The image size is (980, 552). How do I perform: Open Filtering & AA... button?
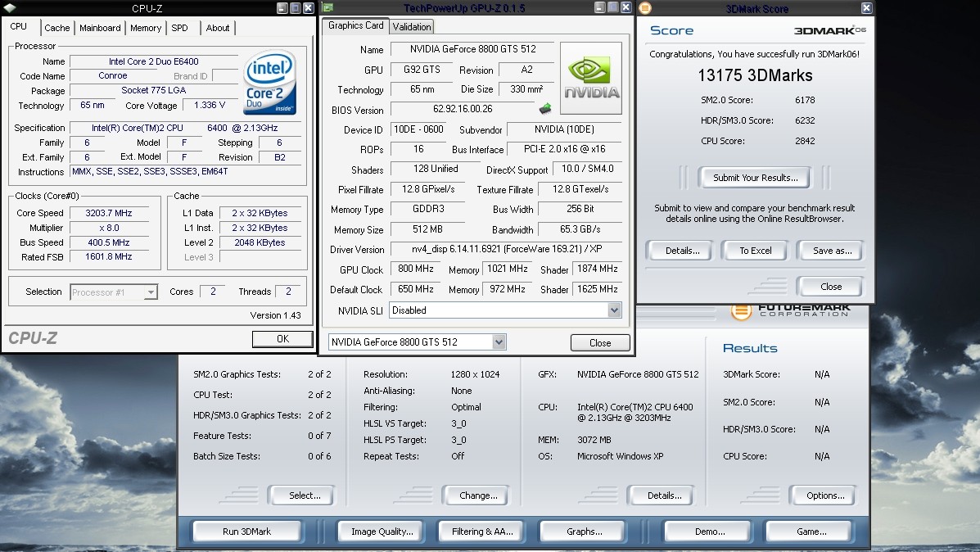[x=482, y=532]
